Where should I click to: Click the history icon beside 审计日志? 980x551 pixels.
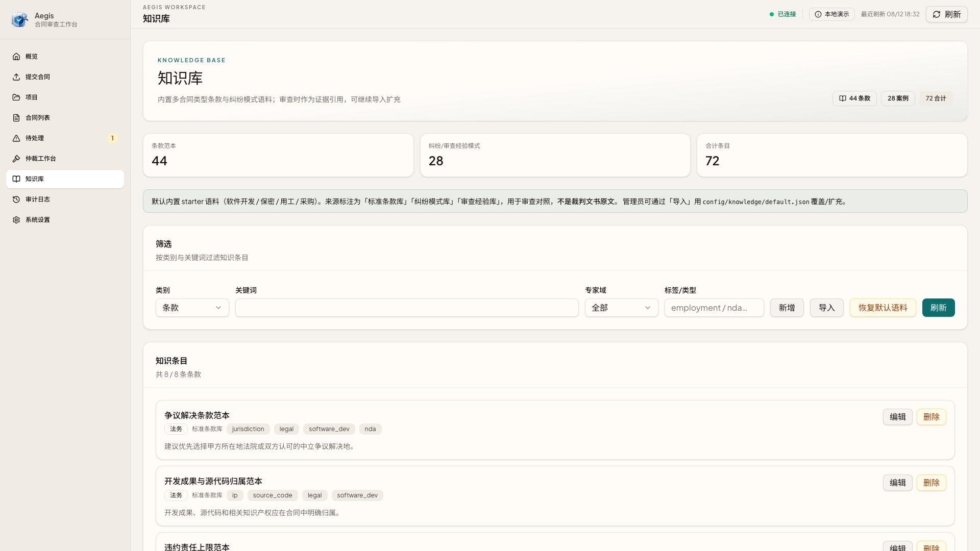tap(16, 199)
